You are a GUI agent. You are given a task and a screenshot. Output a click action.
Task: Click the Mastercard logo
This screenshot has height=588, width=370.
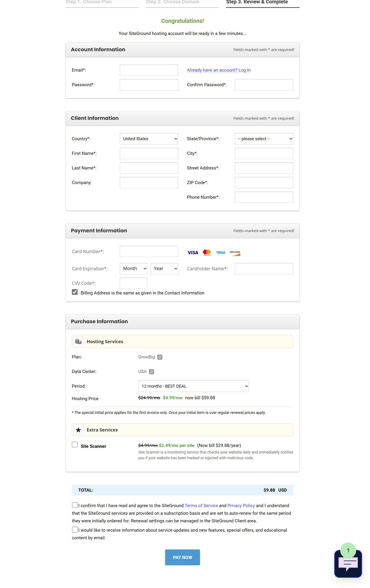(207, 252)
